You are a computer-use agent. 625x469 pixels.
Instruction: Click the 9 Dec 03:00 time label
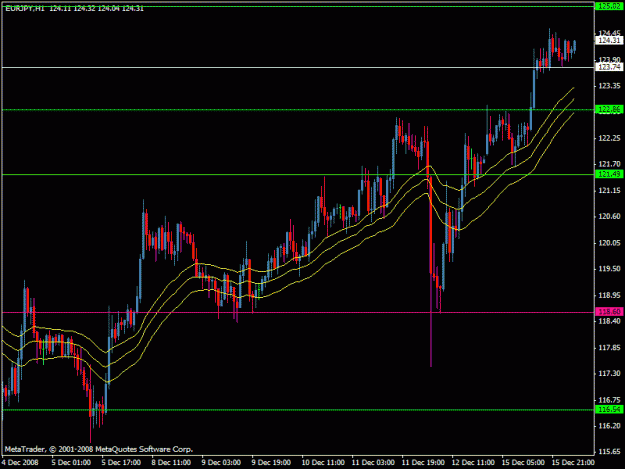tap(221, 462)
